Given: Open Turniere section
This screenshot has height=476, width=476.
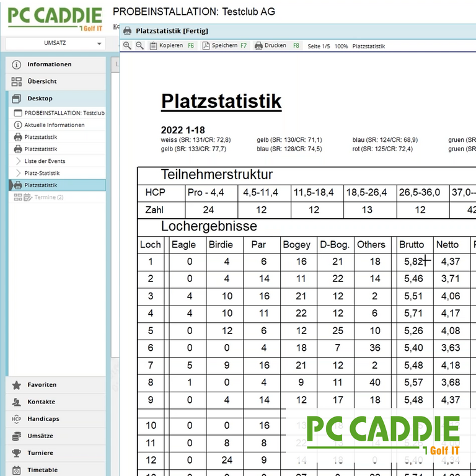Looking at the screenshot, I should point(56,453).
